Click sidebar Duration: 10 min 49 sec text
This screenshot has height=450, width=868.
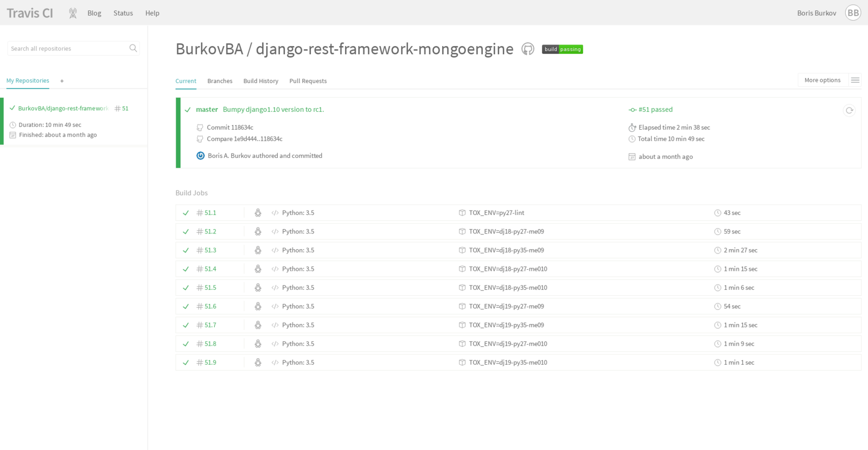click(x=50, y=125)
